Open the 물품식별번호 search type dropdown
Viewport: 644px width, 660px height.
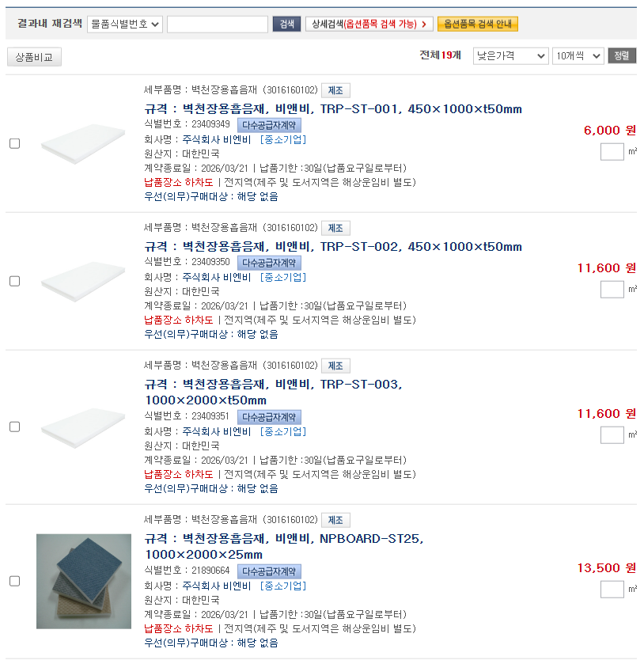[x=125, y=24]
